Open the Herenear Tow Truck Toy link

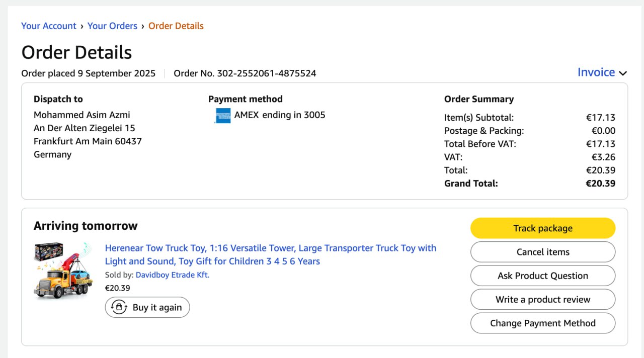pos(270,254)
